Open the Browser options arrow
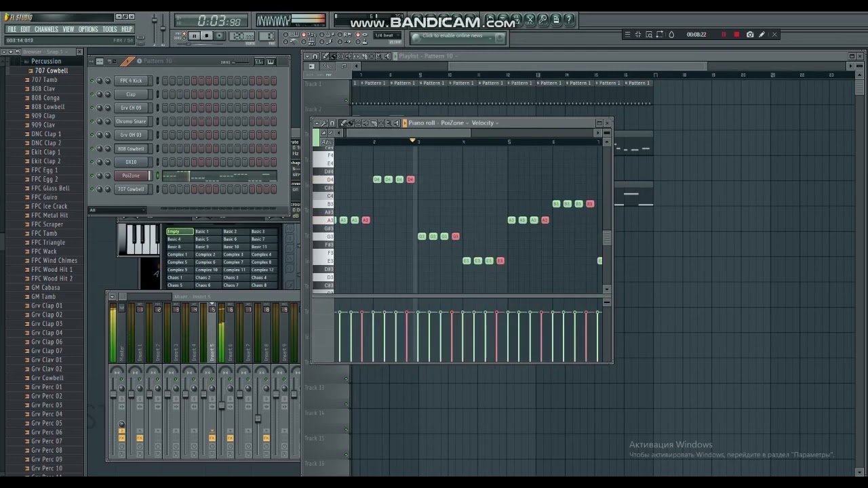868x488 pixels. pyautogui.click(x=4, y=52)
